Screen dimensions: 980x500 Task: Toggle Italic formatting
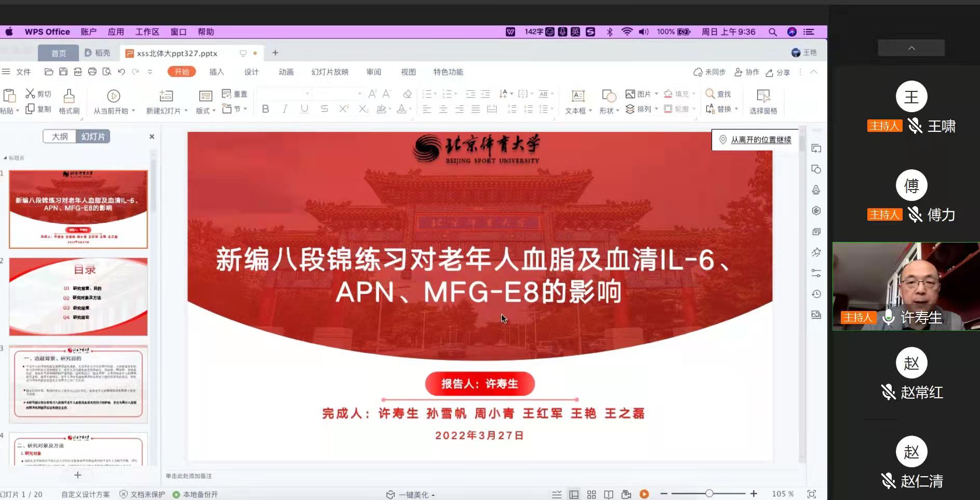coord(285,109)
